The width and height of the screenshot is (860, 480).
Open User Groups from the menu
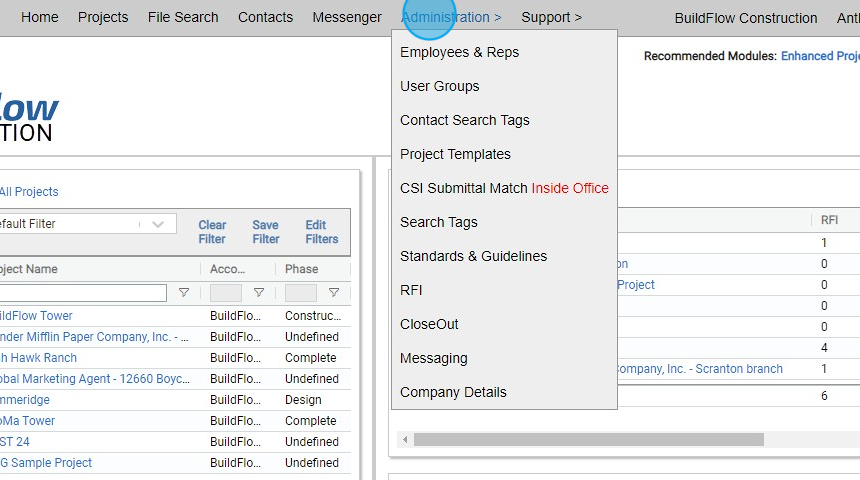pyautogui.click(x=439, y=86)
